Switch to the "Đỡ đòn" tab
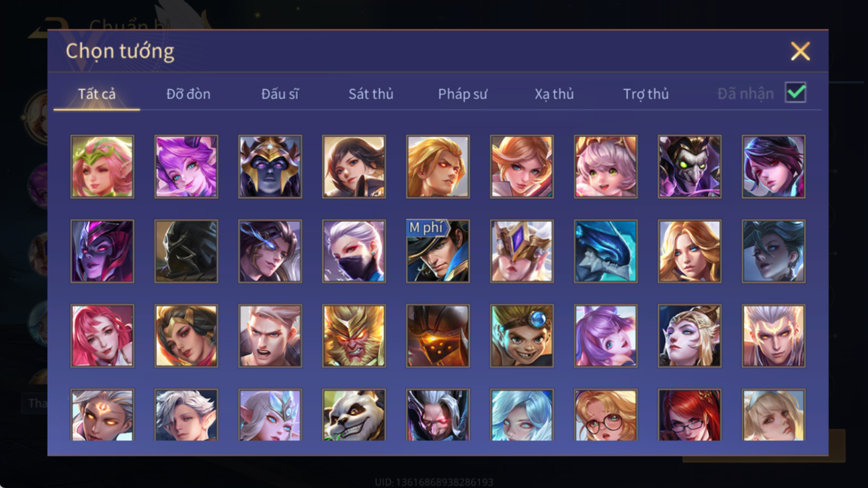Image resolution: width=868 pixels, height=488 pixels. coord(188,94)
